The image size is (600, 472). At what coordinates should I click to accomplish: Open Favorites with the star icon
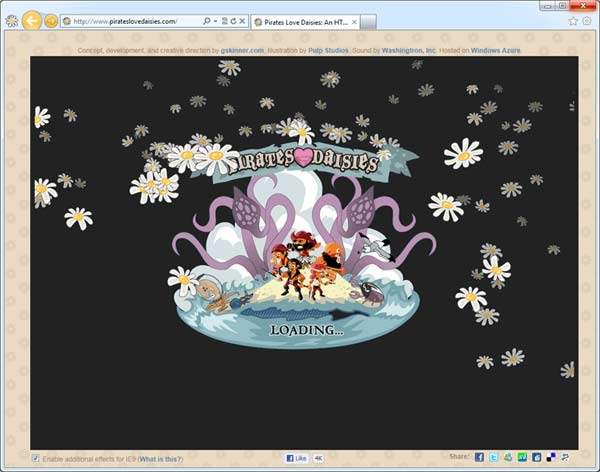click(573, 21)
